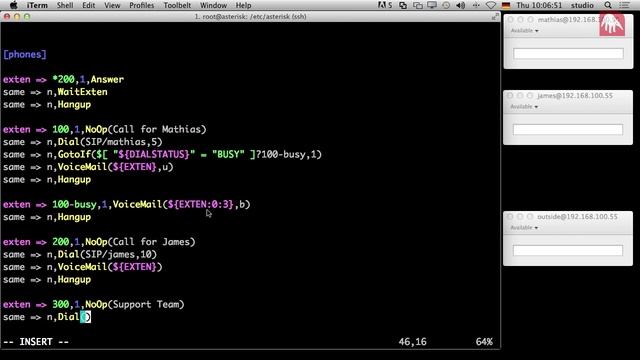640x360 pixels.
Task: Open the German flag input source menu
Action: click(x=506, y=5)
